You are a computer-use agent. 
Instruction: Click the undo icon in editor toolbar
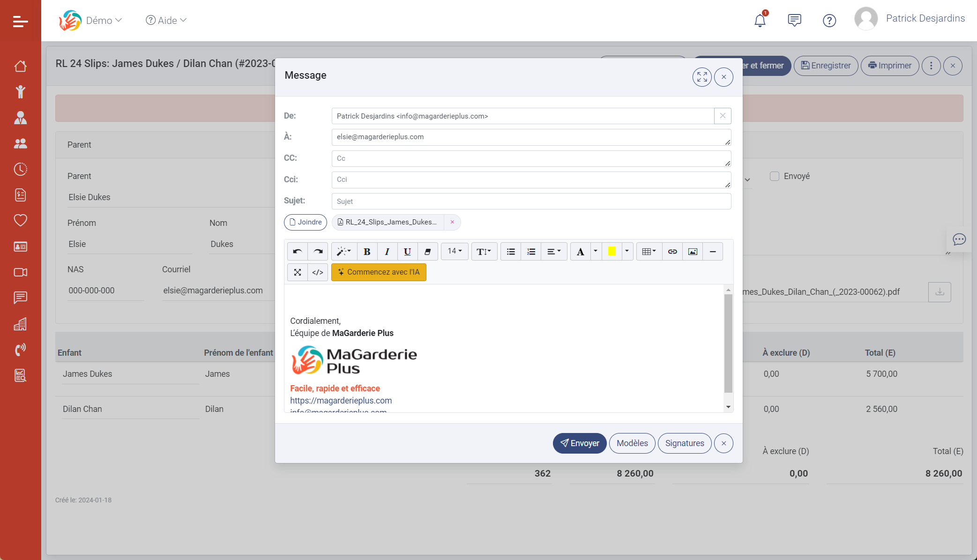(297, 252)
